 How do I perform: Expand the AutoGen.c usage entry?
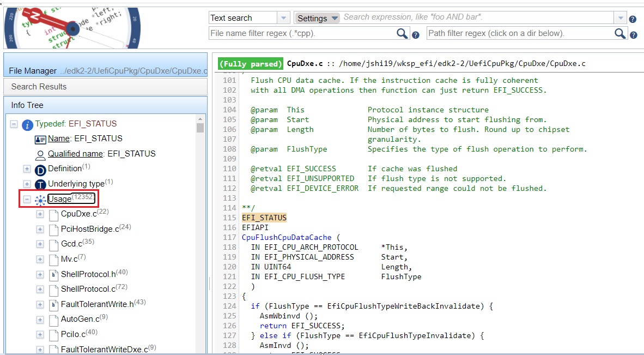click(40, 320)
